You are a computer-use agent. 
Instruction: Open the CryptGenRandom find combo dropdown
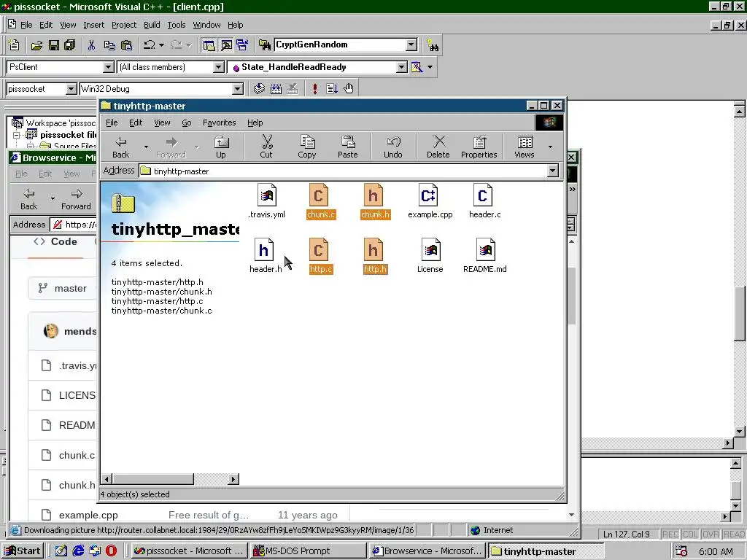(x=411, y=44)
